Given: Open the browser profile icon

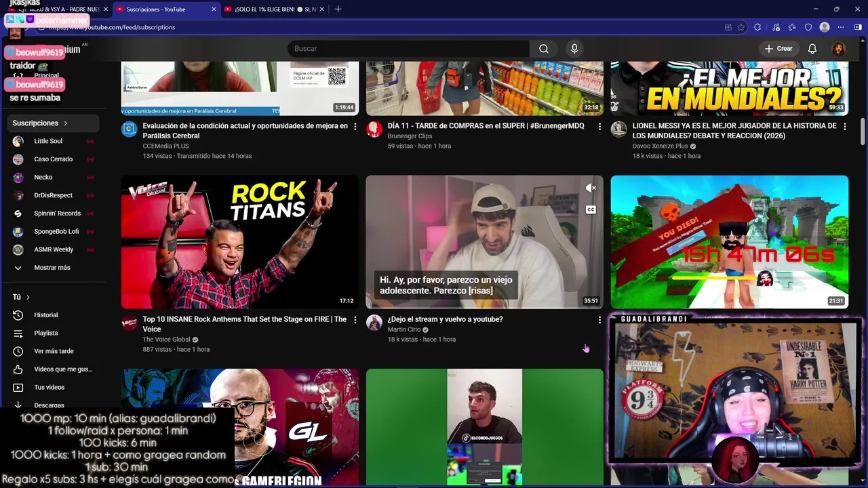Looking at the screenshot, I should (825, 27).
